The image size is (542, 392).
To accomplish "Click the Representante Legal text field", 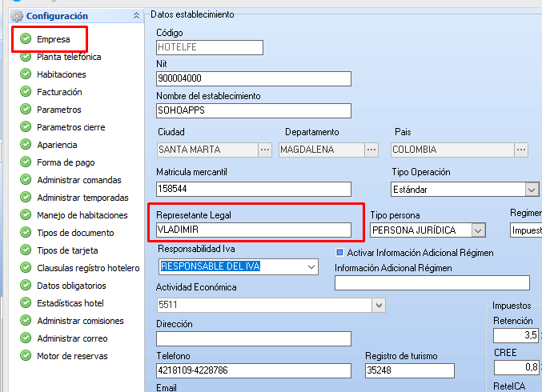I will click(x=254, y=230).
